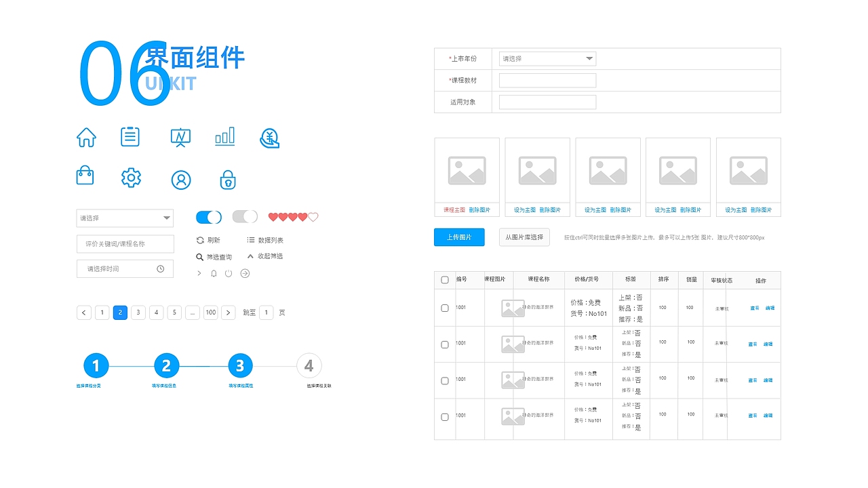
Task: Click the padlock icon
Action: [228, 180]
